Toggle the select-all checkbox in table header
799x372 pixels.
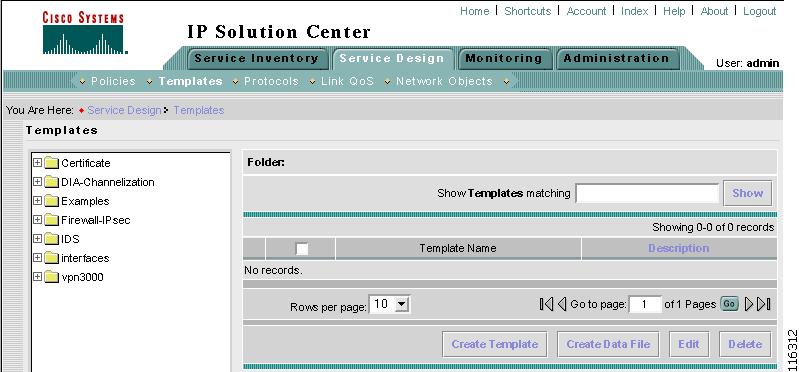(x=302, y=249)
